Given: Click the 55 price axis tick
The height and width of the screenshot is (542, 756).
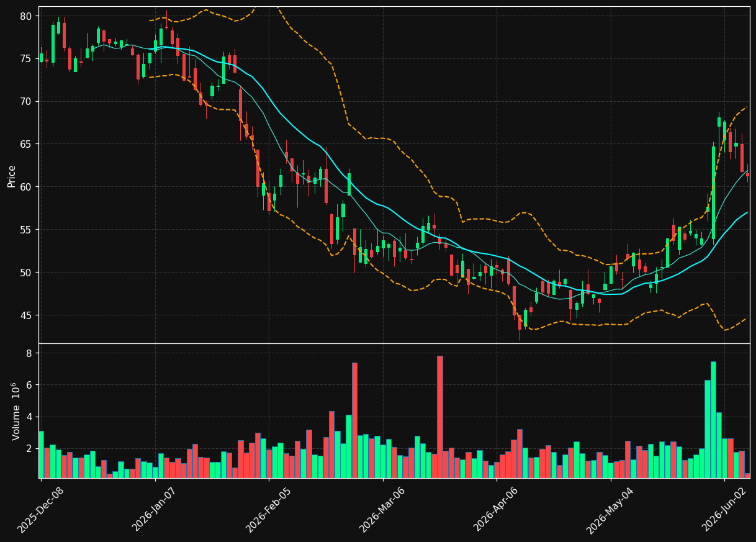Looking at the screenshot, I should pyautogui.click(x=25, y=230).
